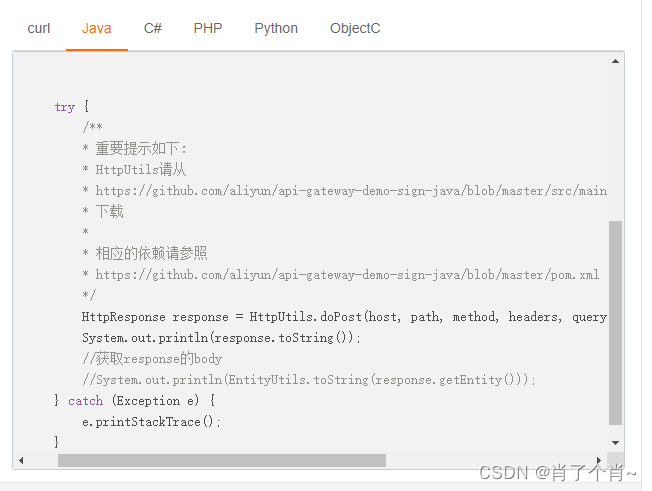
Task: Click the vertical scrollbar up arrow
Action: [615, 61]
